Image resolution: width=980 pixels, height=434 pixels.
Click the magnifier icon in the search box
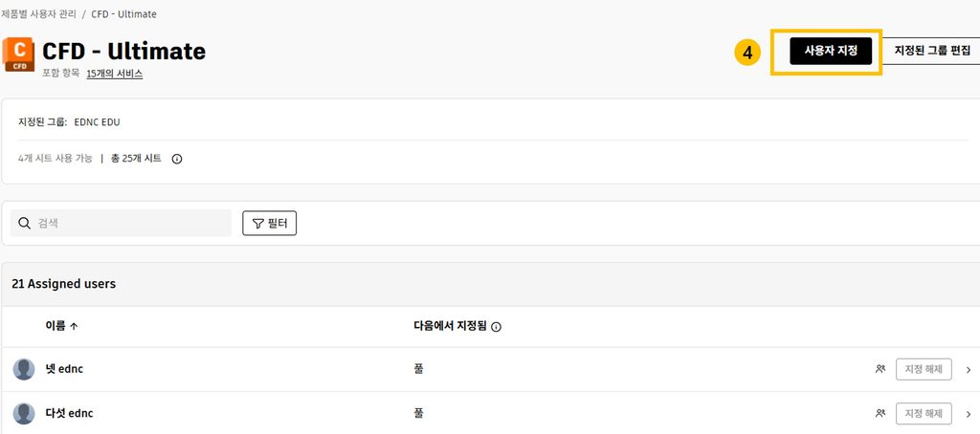(x=24, y=223)
